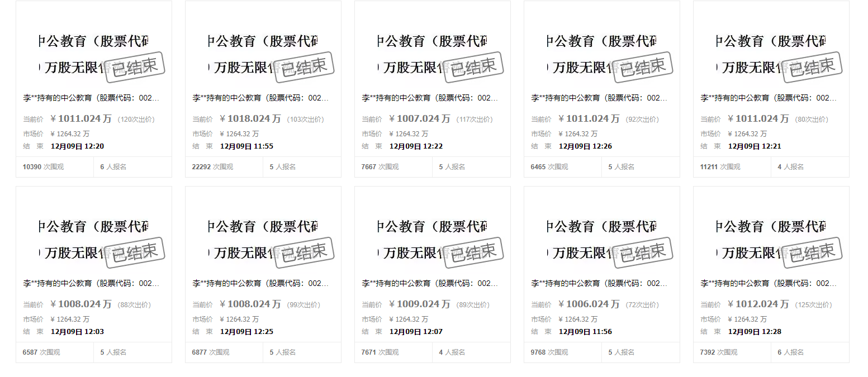
Task: Click the 9768 次围观 view count
Action: [x=549, y=352]
